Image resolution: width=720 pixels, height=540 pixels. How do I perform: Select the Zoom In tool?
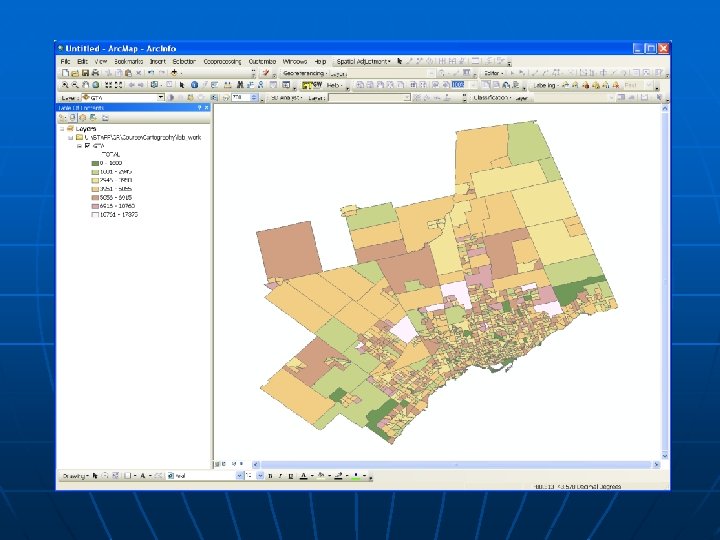[x=64, y=86]
